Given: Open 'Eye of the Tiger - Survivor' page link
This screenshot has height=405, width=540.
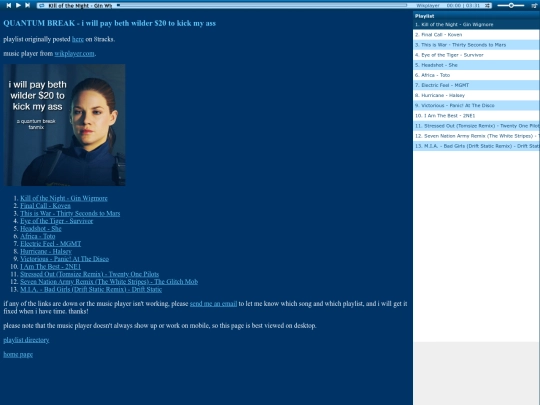Looking at the screenshot, I should 56,221.
